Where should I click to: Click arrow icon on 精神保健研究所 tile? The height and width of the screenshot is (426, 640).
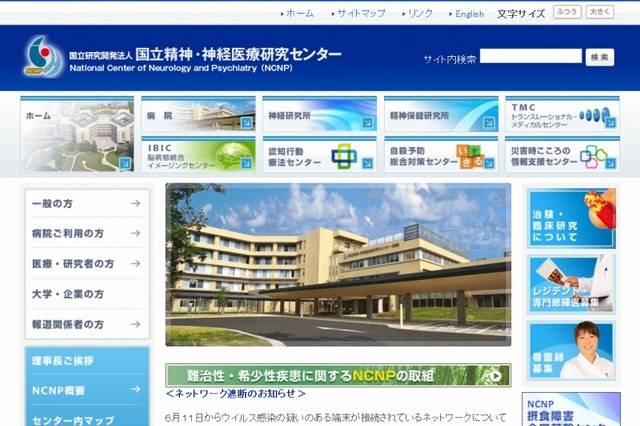(x=489, y=122)
